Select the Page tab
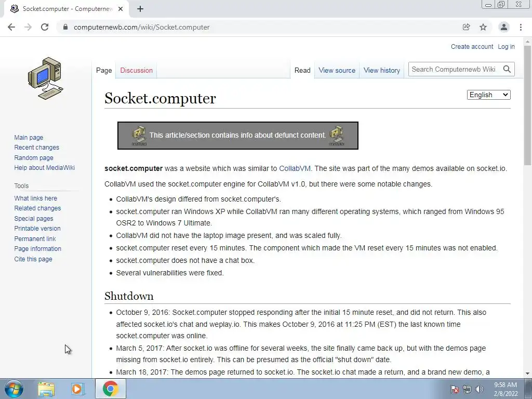532x399 pixels. coord(104,70)
